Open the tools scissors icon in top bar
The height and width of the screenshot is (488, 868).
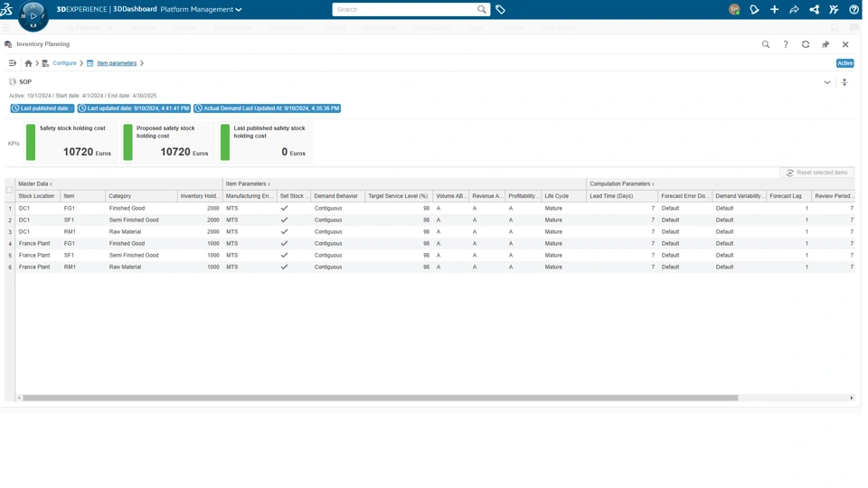coord(834,9)
